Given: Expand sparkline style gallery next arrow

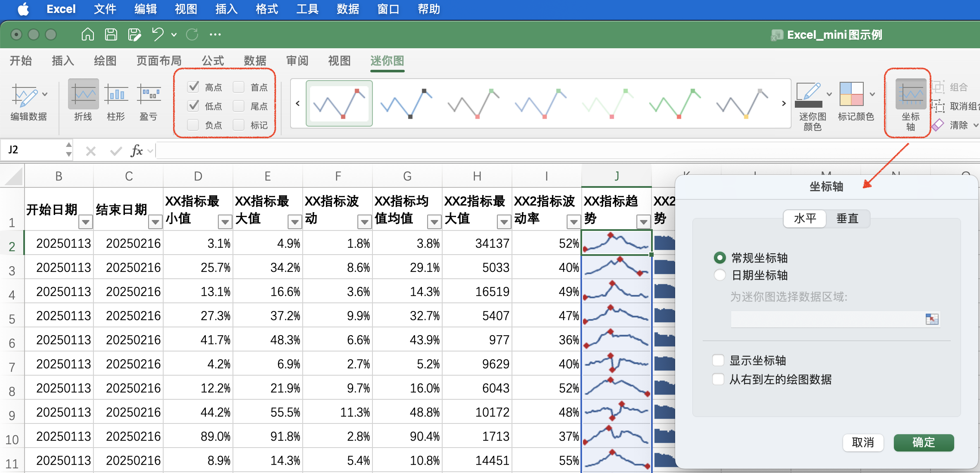Looking at the screenshot, I should click(x=784, y=103).
